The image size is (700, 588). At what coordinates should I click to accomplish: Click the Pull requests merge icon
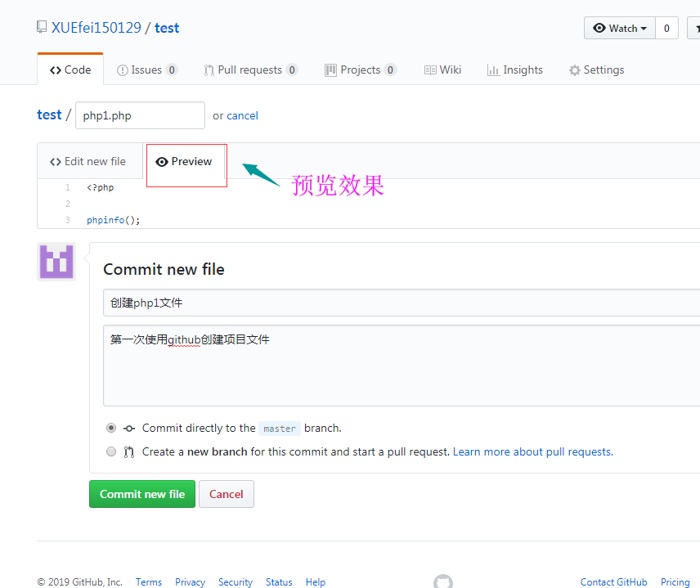[209, 70]
